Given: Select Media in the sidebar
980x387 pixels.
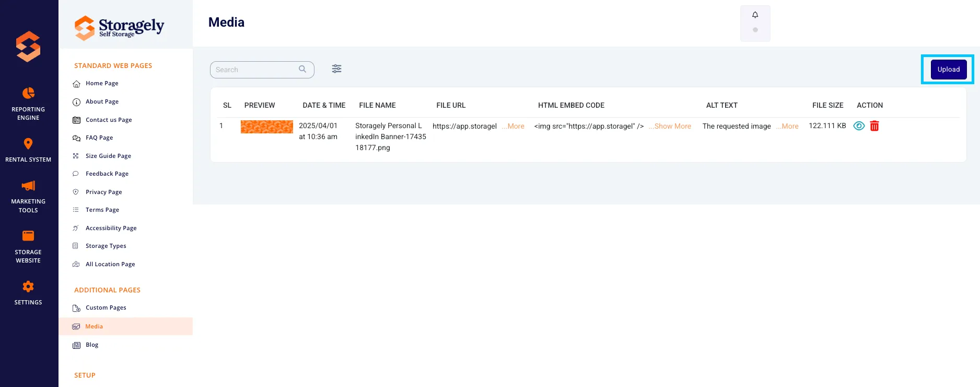Looking at the screenshot, I should 125,326.
